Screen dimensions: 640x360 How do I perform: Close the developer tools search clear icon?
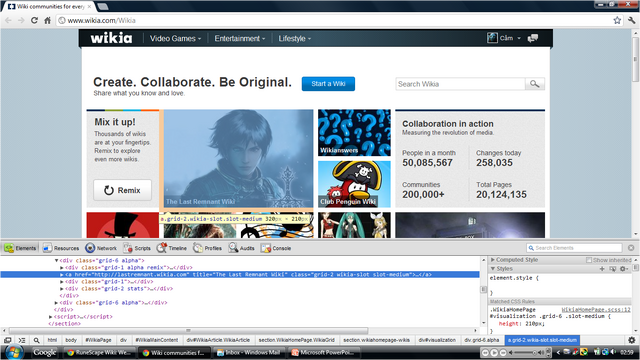[631, 248]
